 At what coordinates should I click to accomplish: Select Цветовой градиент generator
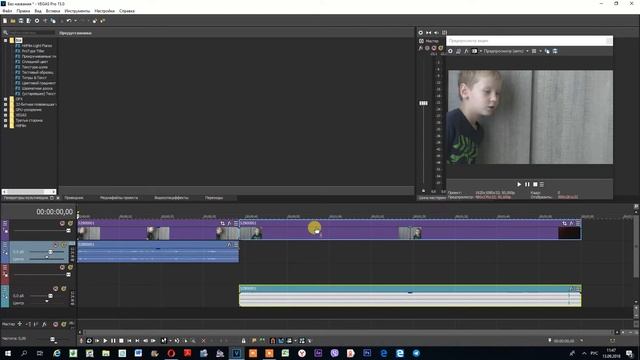click(39, 83)
